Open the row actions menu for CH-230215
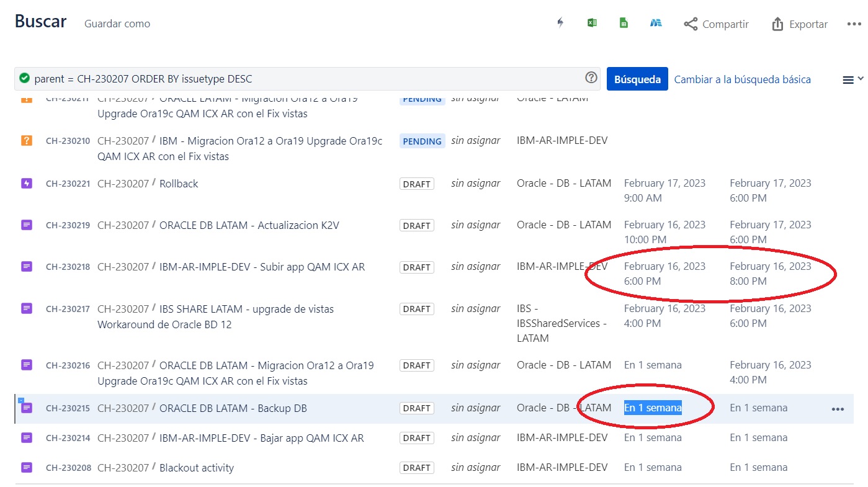 point(838,408)
